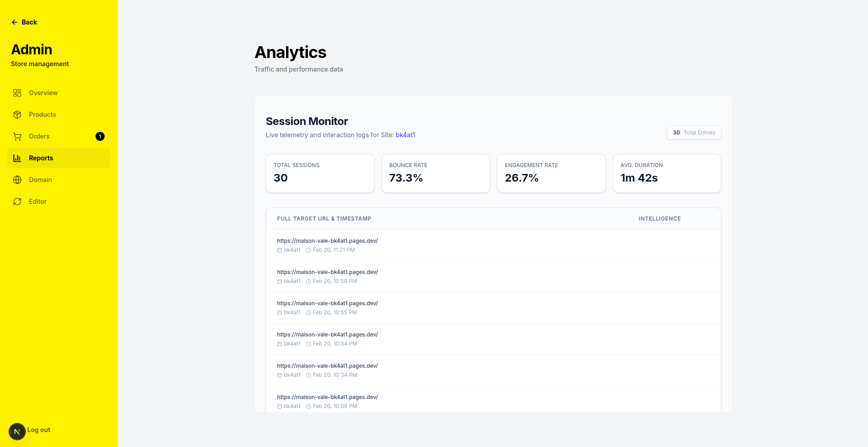
Task: Click the Editor refresh arrows icon
Action: pyautogui.click(x=17, y=202)
